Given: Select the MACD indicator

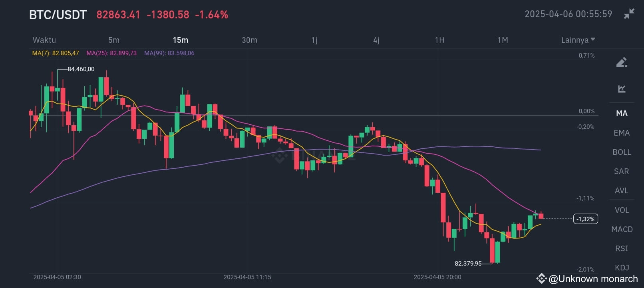Looking at the screenshot, I should 622,229.
